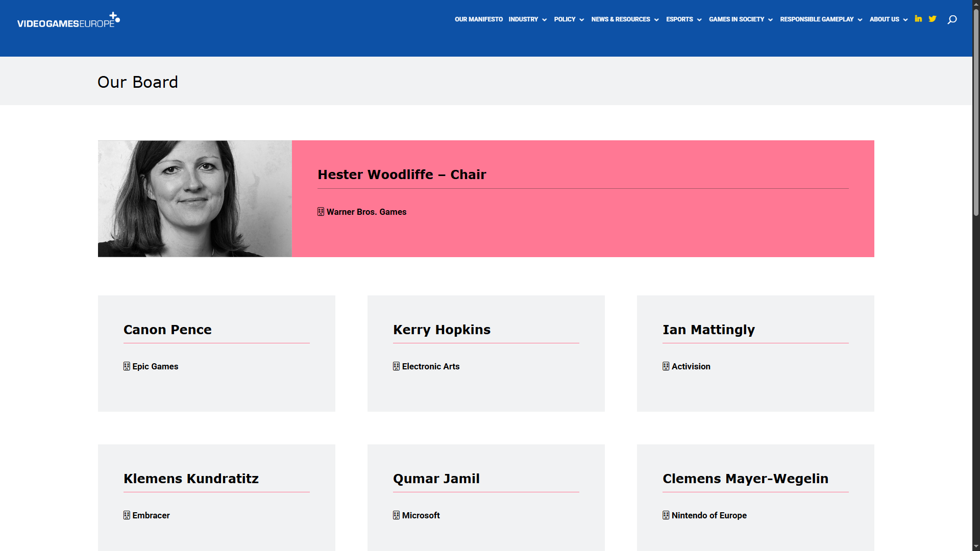Open Our Manifesto menu item
The image size is (980, 551).
[x=479, y=19]
